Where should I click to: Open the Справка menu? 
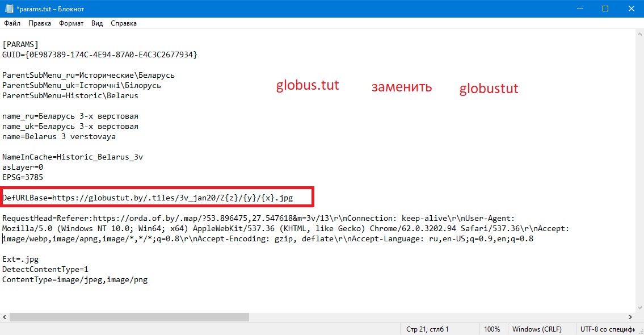pyautogui.click(x=123, y=23)
